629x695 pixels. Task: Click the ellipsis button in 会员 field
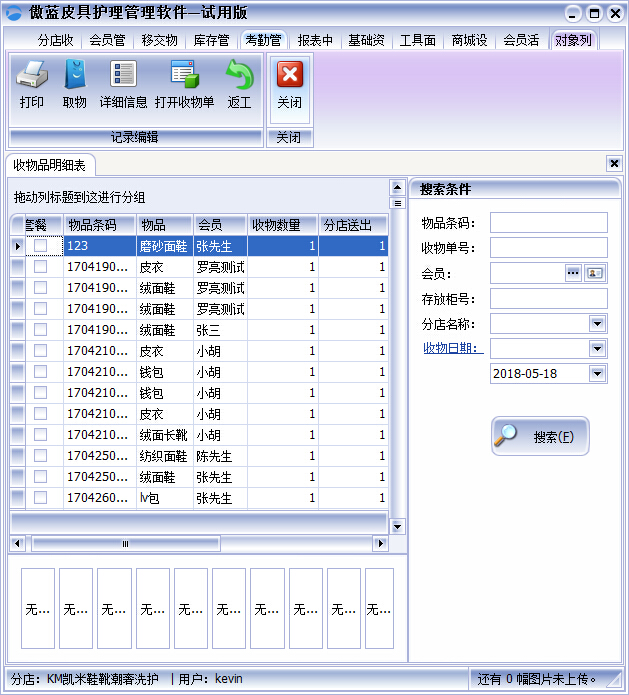[574, 273]
